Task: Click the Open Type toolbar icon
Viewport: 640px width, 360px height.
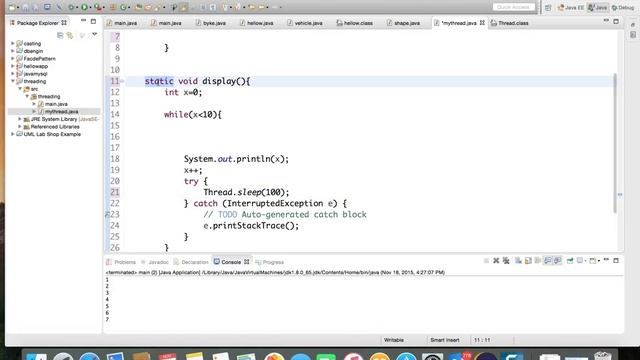Action: tap(138, 7)
